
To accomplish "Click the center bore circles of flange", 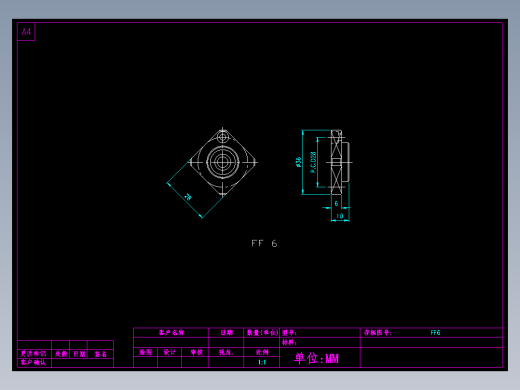I will (223, 162).
